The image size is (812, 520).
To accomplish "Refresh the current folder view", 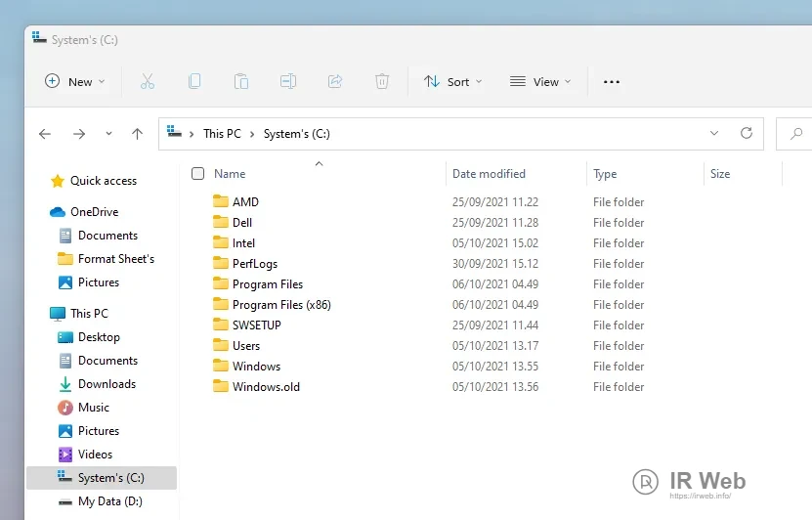I will point(747,133).
